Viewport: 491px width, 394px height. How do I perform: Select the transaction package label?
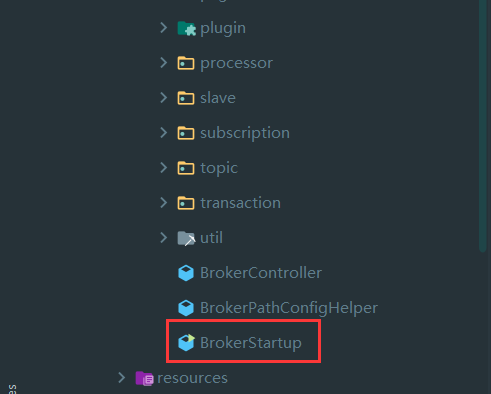pos(240,203)
